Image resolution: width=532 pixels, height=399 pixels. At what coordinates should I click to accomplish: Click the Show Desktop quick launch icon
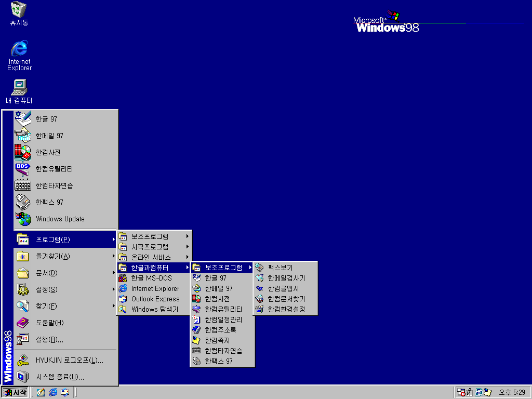41,392
